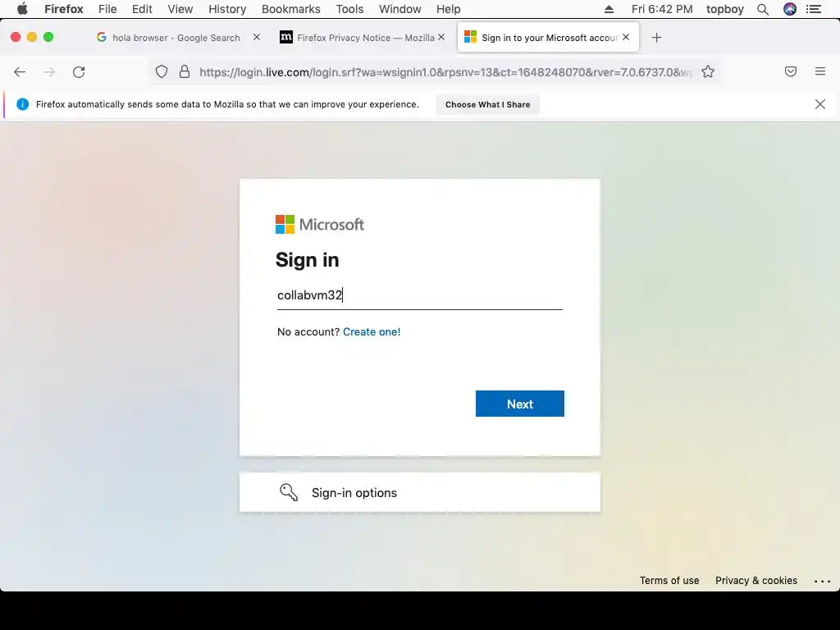Open the Terms of use link
840x630 pixels.
669,581
